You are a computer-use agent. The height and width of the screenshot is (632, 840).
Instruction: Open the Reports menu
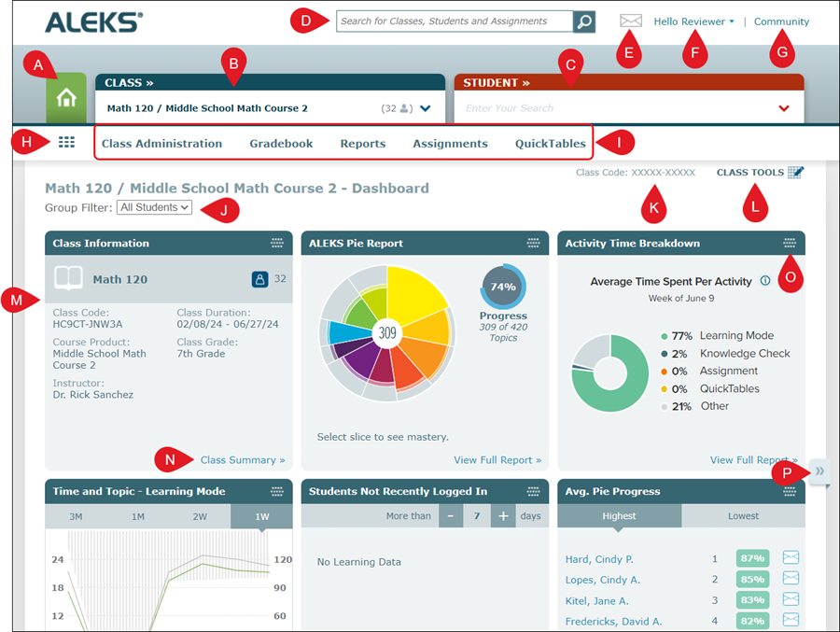point(363,144)
